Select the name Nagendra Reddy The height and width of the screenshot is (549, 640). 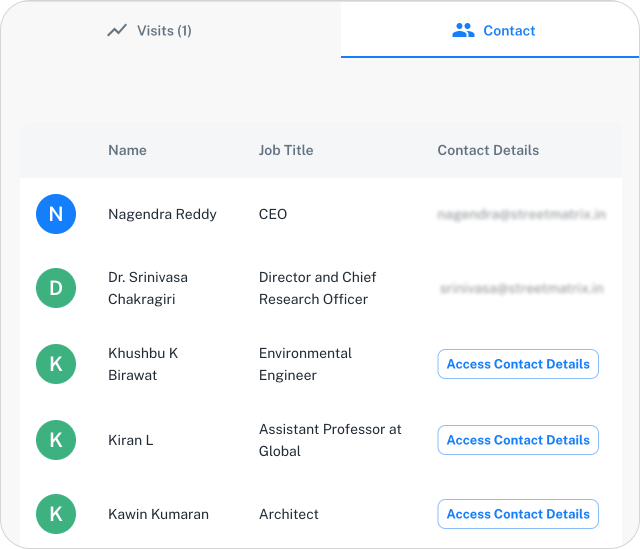tap(162, 214)
